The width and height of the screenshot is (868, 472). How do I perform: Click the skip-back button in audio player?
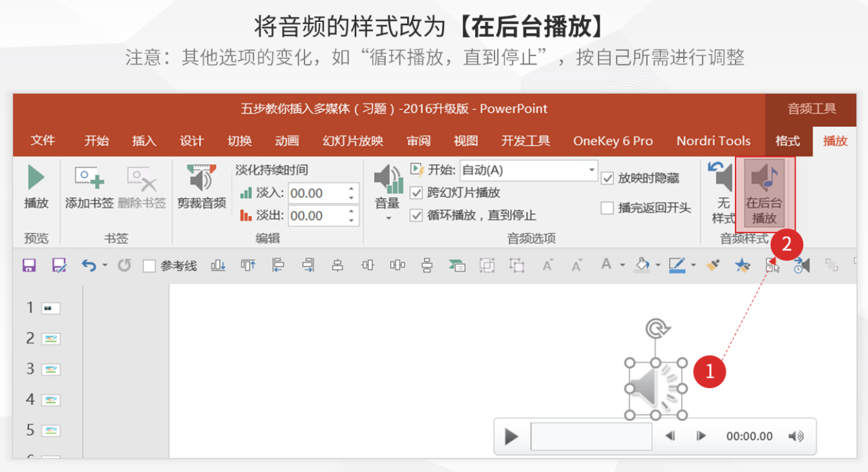[x=670, y=436]
